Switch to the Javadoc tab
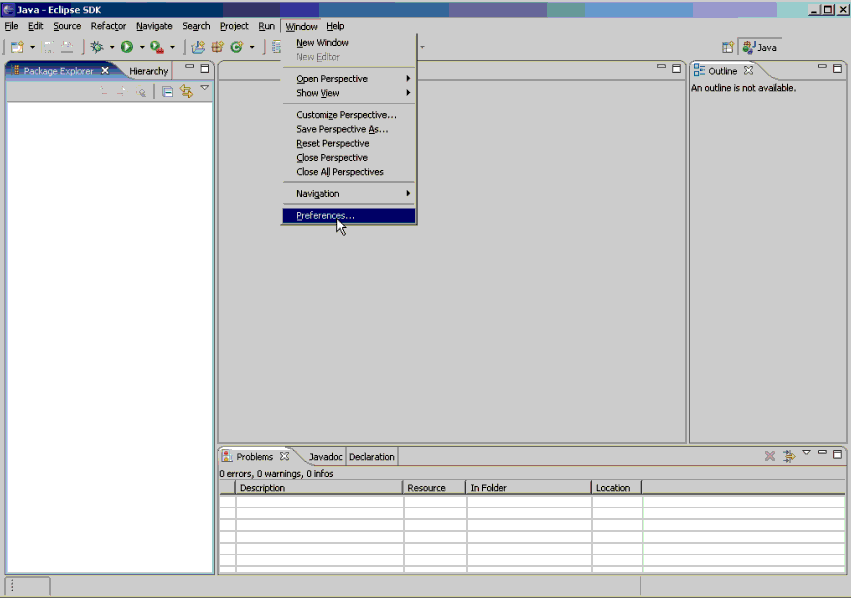 tap(326, 457)
